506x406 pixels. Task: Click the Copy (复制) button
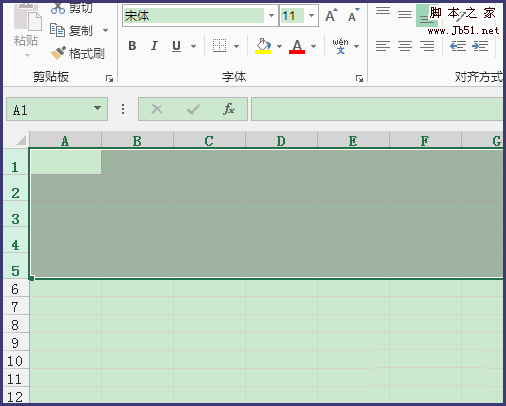[71, 30]
